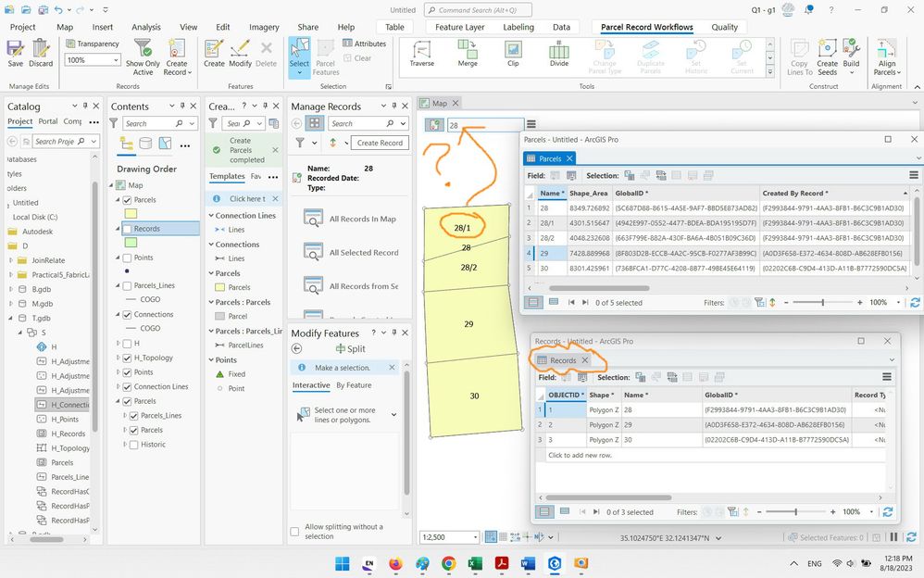The width and height of the screenshot is (924, 578).
Task: Click the Name column header in Parcels table
Action: [552, 193]
